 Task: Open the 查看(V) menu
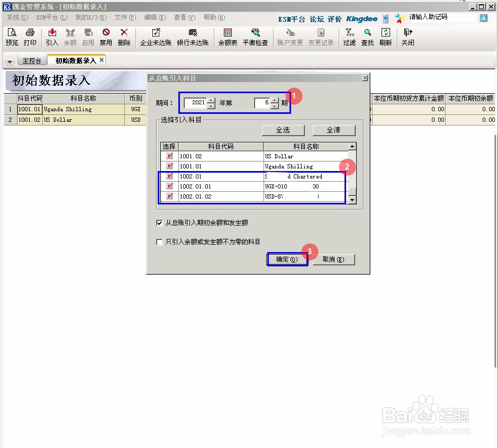click(185, 17)
